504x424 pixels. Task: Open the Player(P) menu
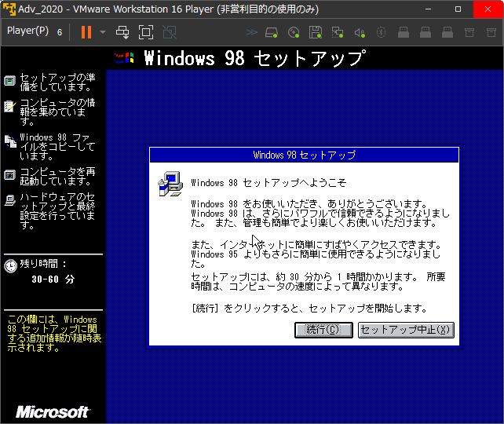[27, 31]
